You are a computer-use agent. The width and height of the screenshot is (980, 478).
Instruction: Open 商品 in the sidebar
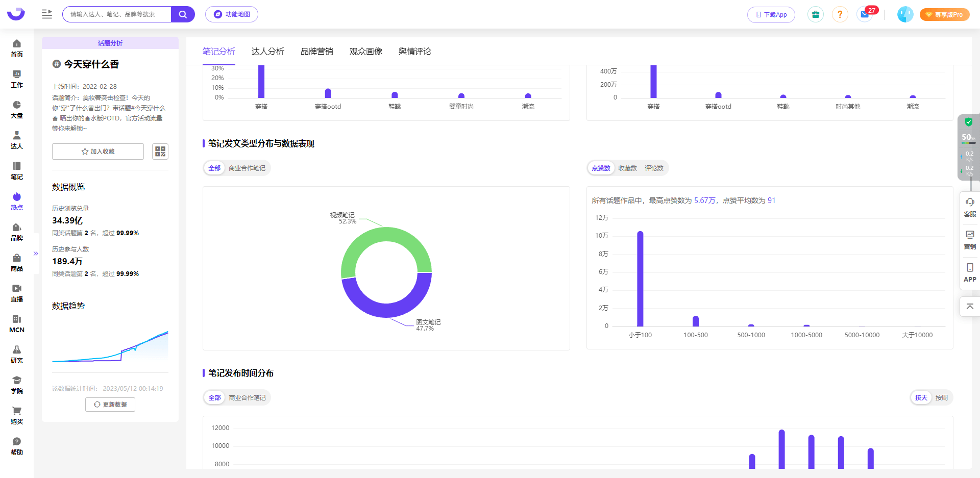17,263
